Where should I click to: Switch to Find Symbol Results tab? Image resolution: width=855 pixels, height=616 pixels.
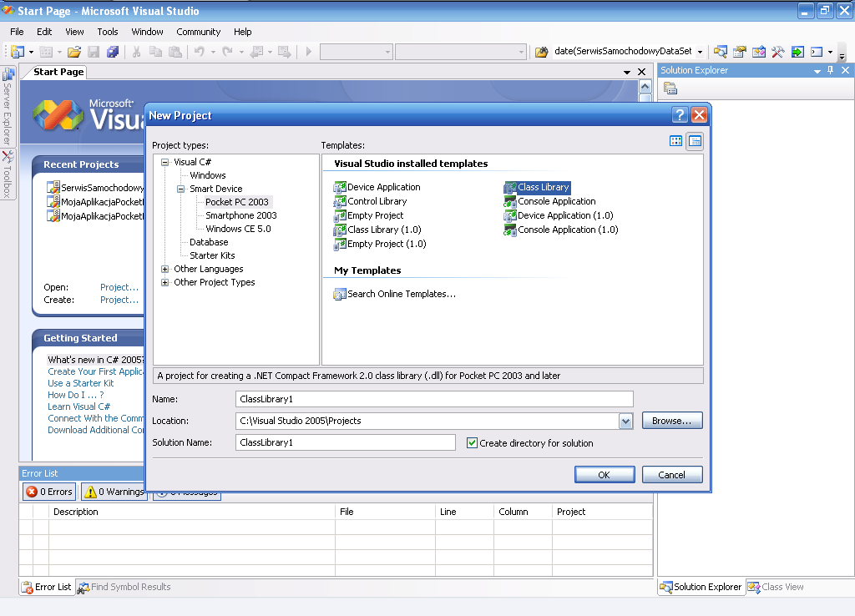pyautogui.click(x=124, y=587)
